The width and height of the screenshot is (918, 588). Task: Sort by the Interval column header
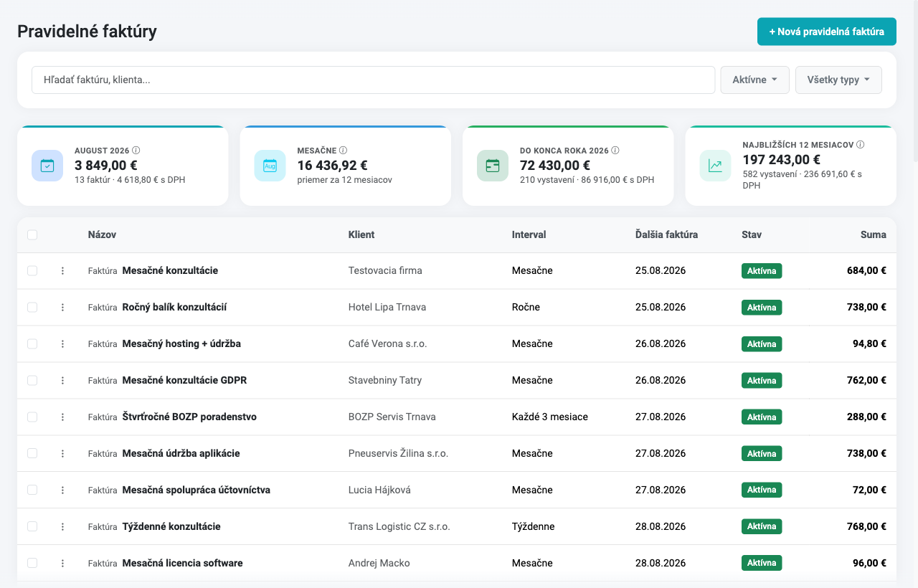tap(529, 234)
